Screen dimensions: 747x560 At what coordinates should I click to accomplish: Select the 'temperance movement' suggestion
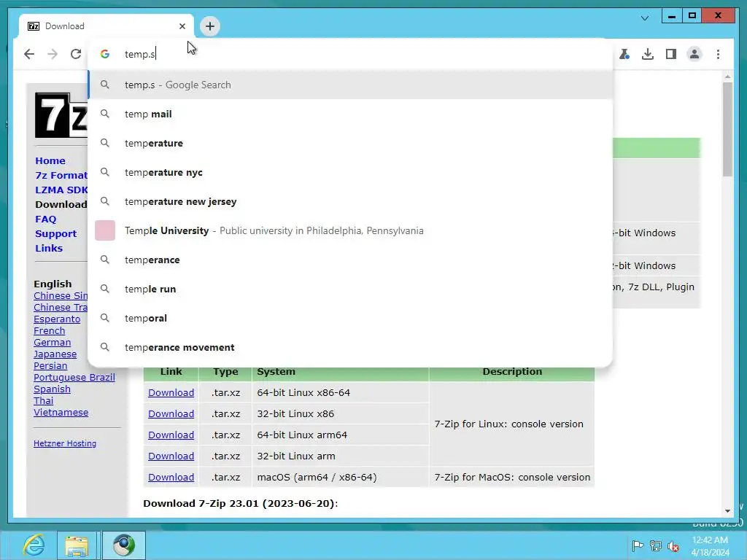coord(350,348)
